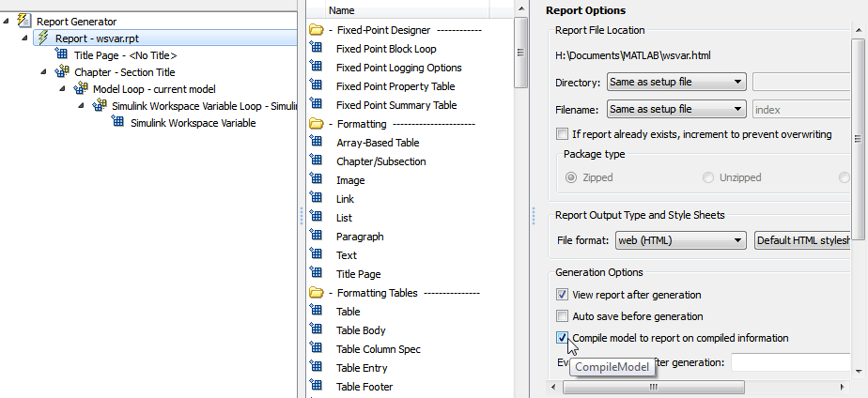Open the File format dropdown
Screen dimensions: 868x398
[681, 240]
